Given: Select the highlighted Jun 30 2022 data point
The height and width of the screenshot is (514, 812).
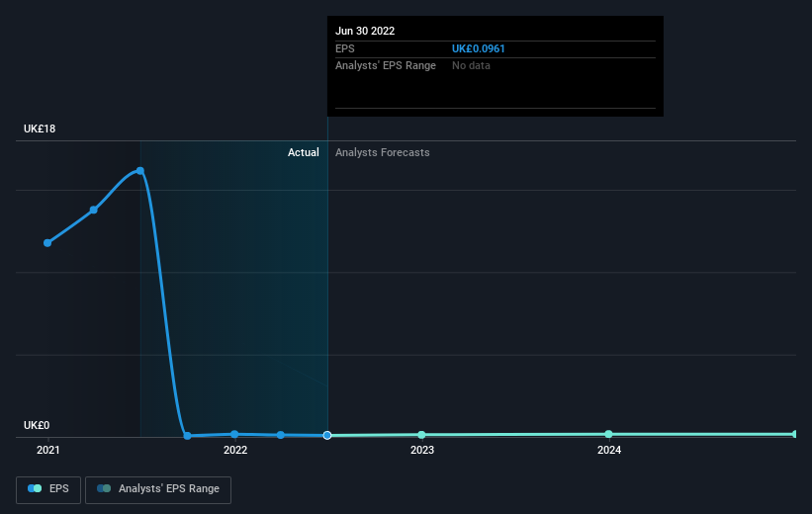Looking at the screenshot, I should pyautogui.click(x=327, y=435).
